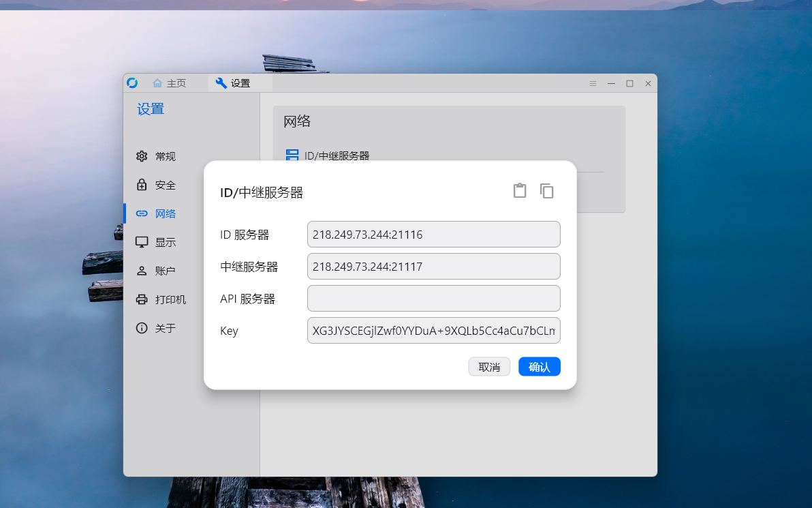
Task: Click the empty API 服务器 field
Action: click(x=433, y=299)
